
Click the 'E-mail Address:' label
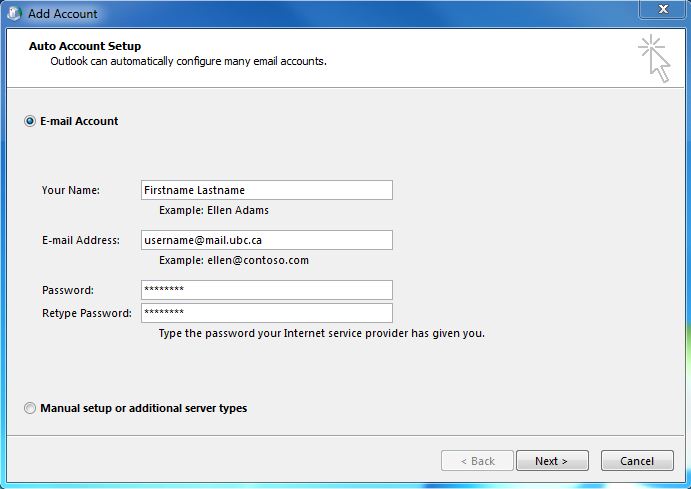[81, 240]
